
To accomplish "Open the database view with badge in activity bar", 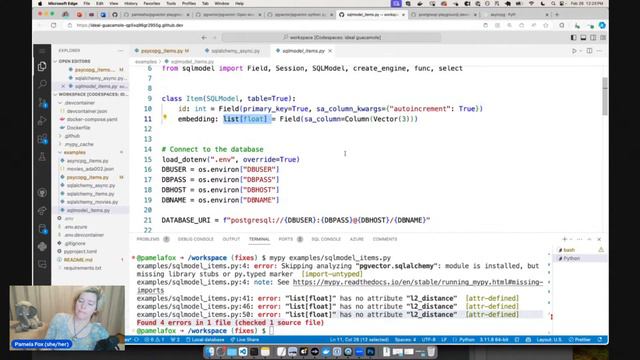I will (x=42, y=229).
